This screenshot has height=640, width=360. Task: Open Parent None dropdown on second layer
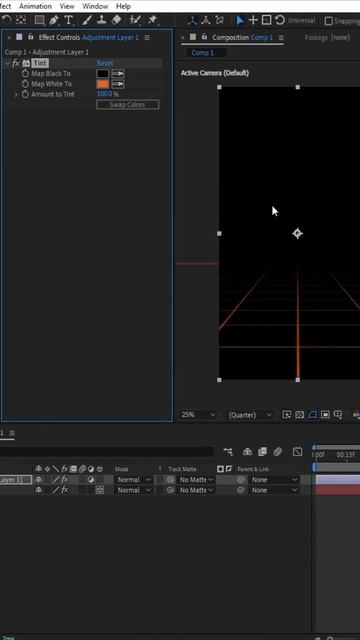(274, 490)
